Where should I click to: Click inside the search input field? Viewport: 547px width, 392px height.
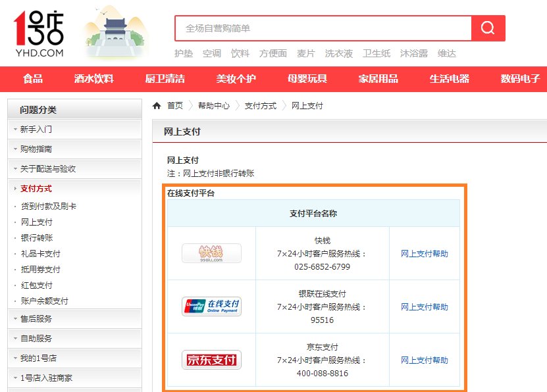316,29
